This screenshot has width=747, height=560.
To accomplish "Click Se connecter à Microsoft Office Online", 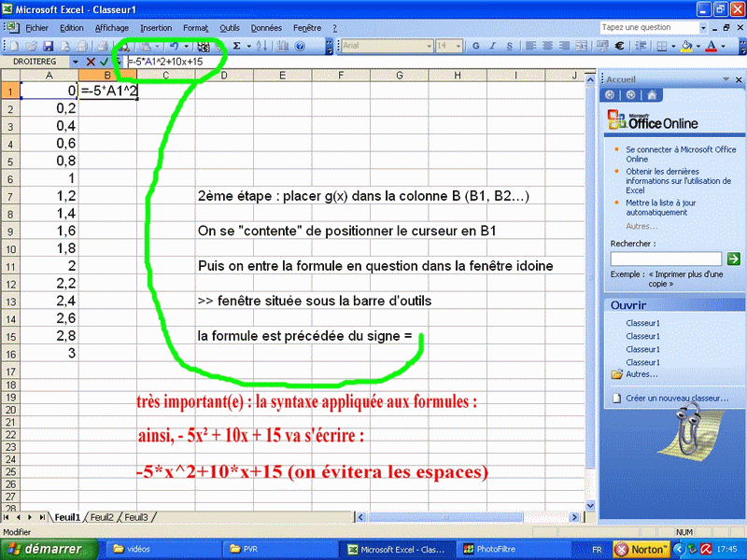I will click(x=681, y=154).
